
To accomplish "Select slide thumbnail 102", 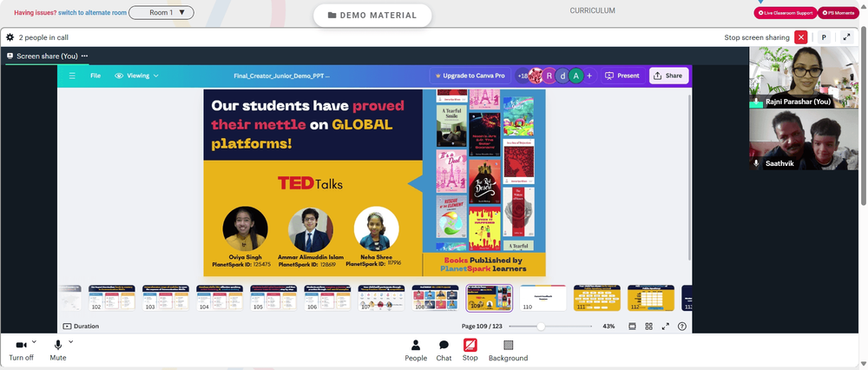I will tap(111, 298).
